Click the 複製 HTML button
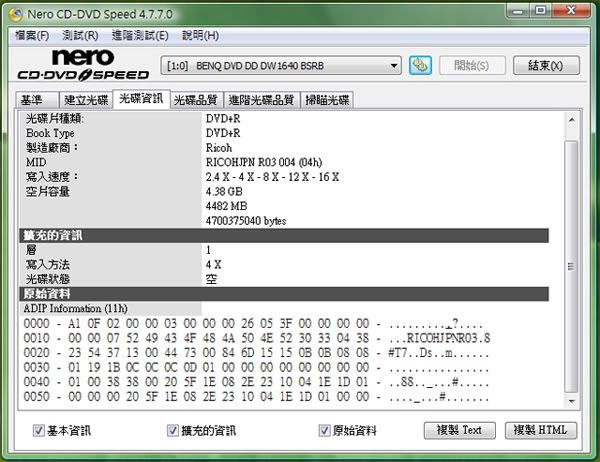The height and width of the screenshot is (462, 600). pyautogui.click(x=541, y=430)
